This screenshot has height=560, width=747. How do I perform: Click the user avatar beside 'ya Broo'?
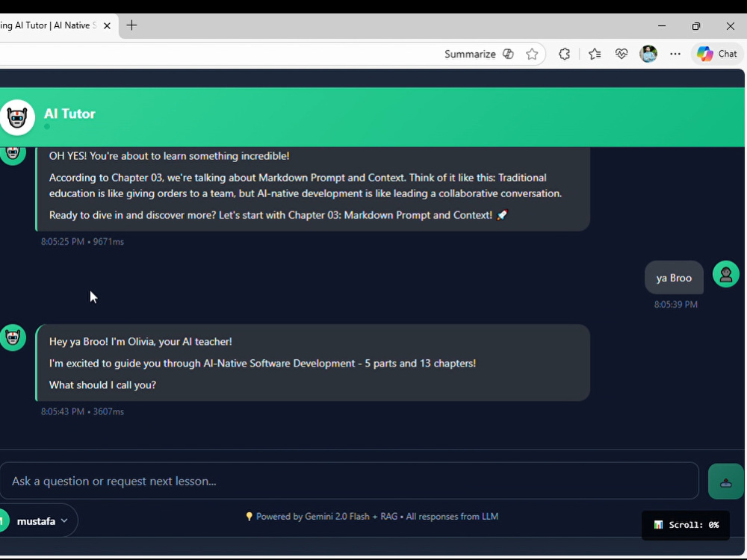pos(725,274)
